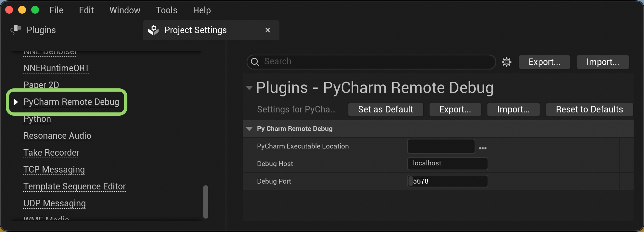Select Python in the sidebar
The width and height of the screenshot is (644, 232).
pyautogui.click(x=37, y=119)
